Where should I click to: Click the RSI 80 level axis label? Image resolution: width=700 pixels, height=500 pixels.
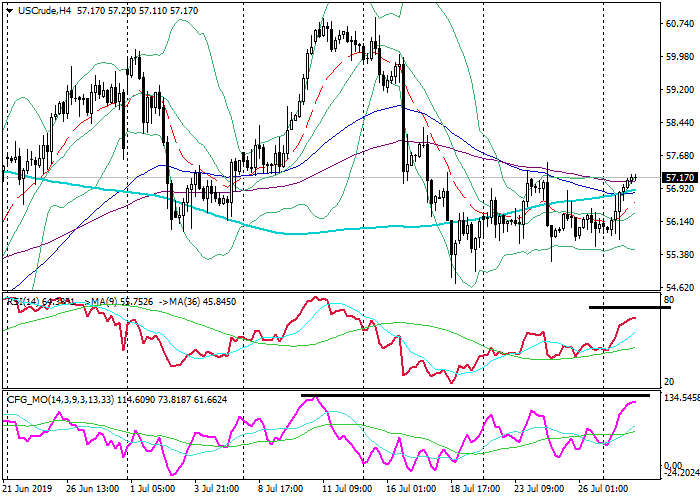(x=667, y=299)
